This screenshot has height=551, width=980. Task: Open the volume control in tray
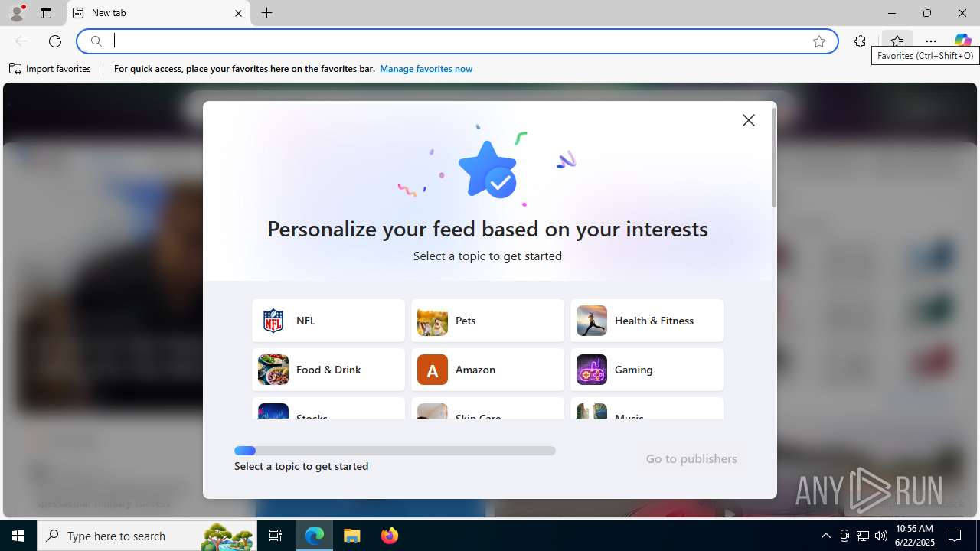[881, 536]
